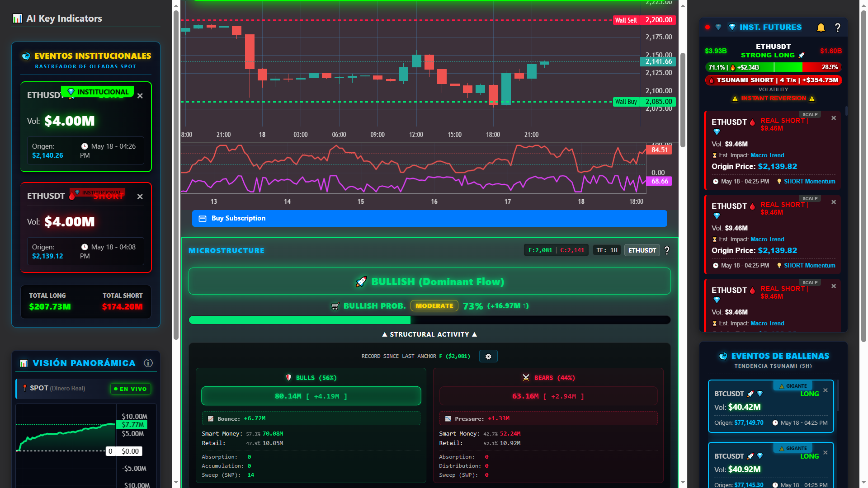Click the rocket icon in BULLISH banner
The height and width of the screenshot is (488, 868).
click(361, 282)
